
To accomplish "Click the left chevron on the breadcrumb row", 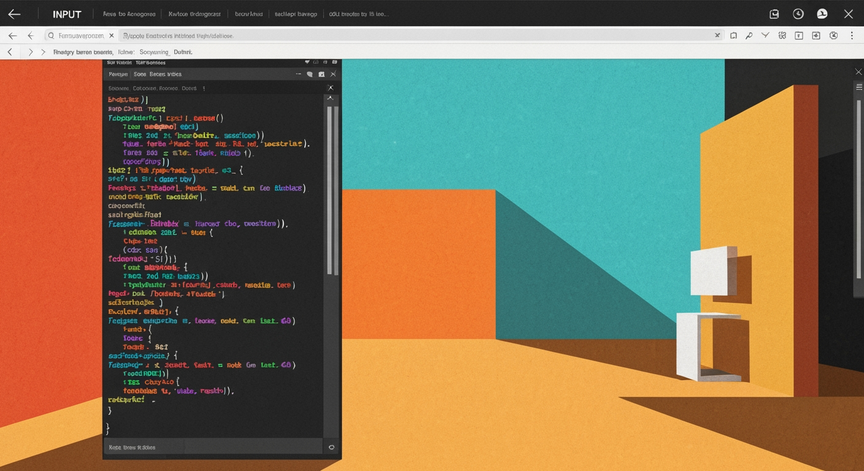I will click(x=10, y=52).
